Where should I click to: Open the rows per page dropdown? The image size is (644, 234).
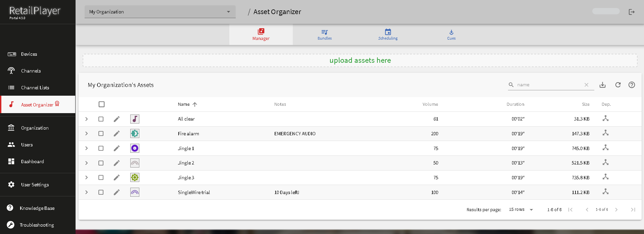521,209
